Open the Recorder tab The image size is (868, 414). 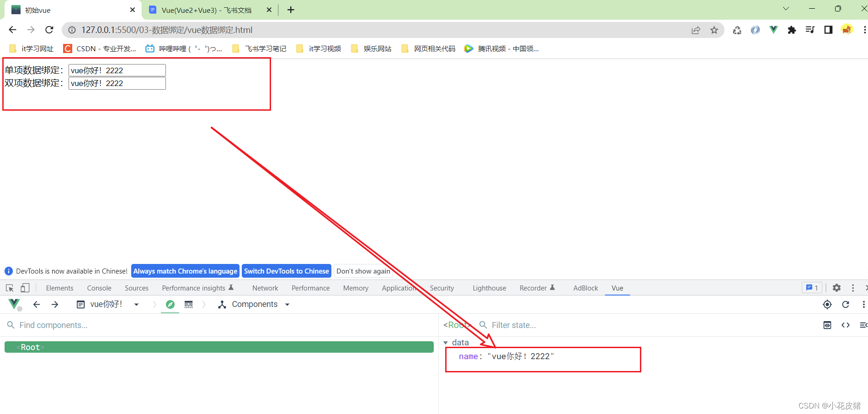click(537, 288)
